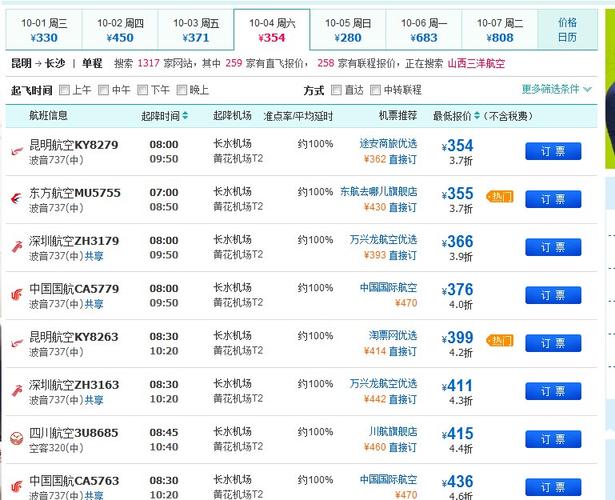Screen dimensions: 615x500
Task: Sort flights by 起降时间 arrows
Action: click(x=185, y=116)
